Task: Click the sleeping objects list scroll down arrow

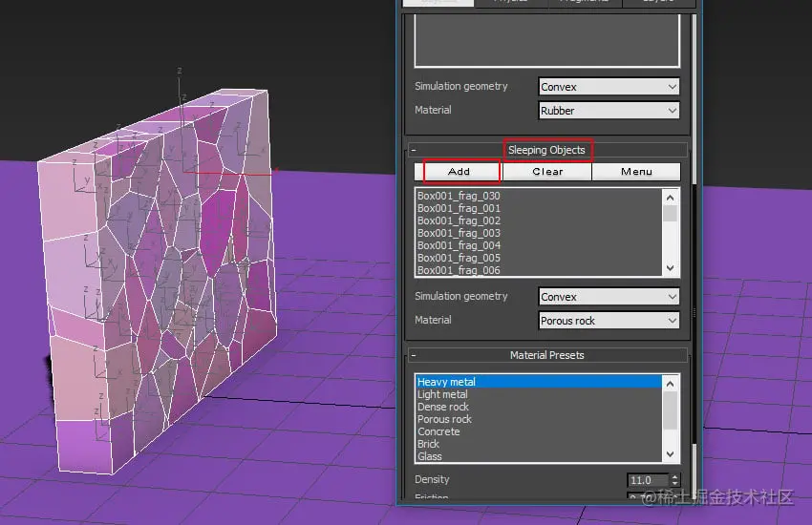Action: (670, 268)
